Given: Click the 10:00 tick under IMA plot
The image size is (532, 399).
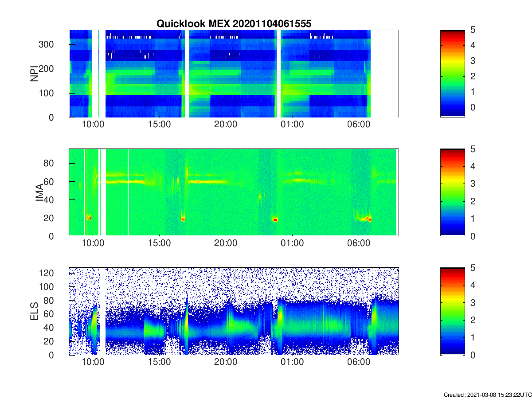Looking at the screenshot, I should 93,243.
